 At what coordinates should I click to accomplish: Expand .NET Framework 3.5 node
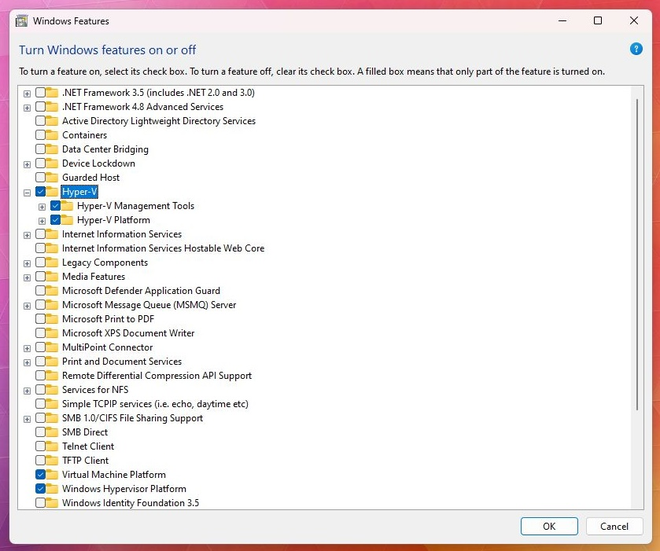click(27, 93)
